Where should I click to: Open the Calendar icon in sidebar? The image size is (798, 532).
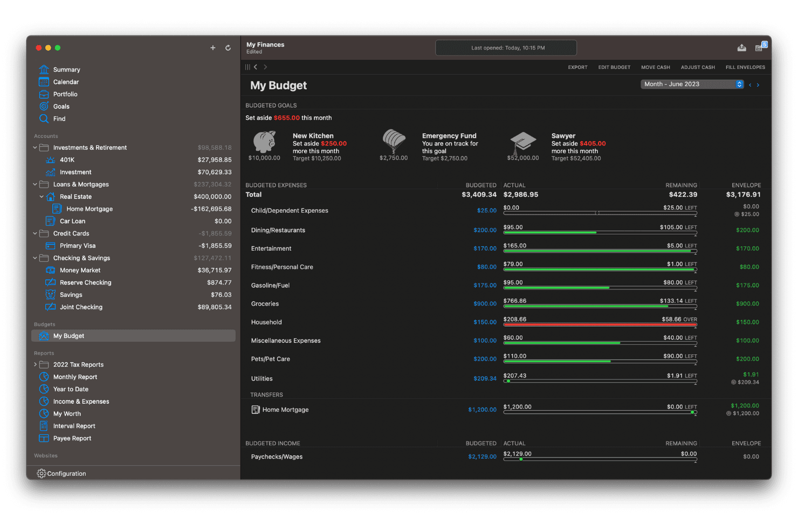(44, 82)
